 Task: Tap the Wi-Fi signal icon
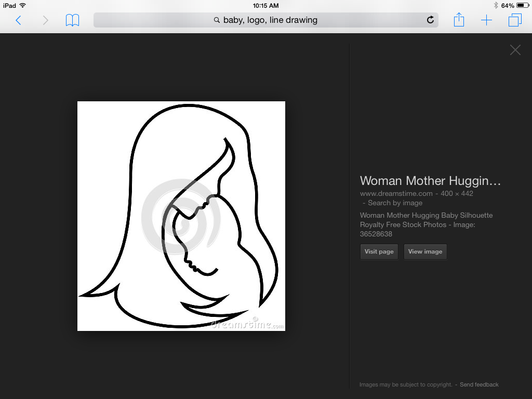coord(22,5)
